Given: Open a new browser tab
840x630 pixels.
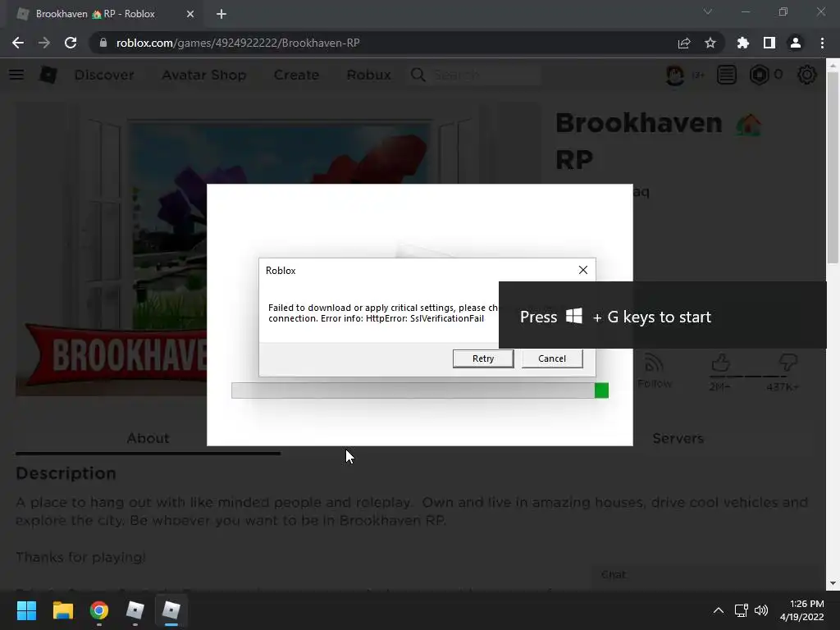Looking at the screenshot, I should [x=221, y=14].
